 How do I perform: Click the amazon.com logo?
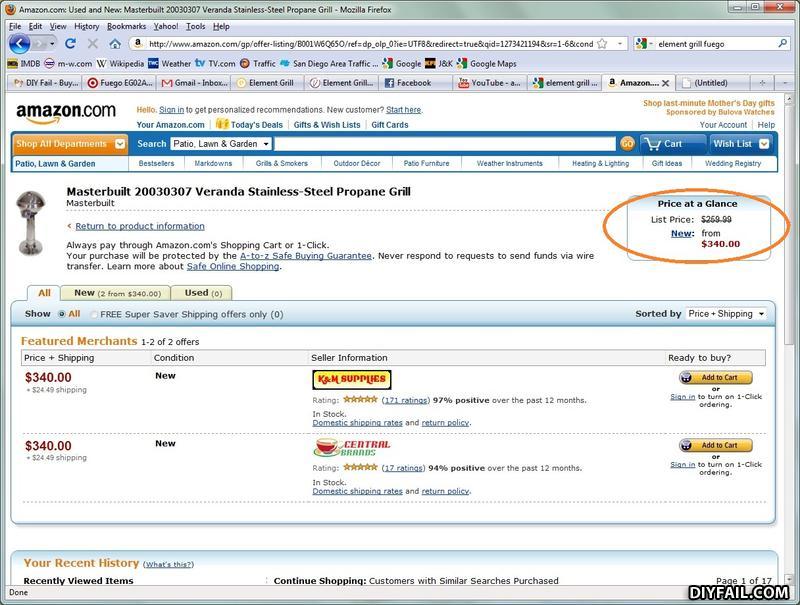pos(66,113)
